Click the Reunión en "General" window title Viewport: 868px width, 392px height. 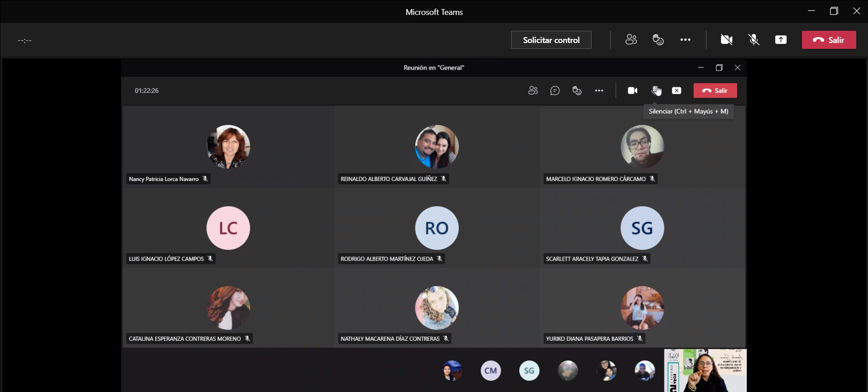434,67
